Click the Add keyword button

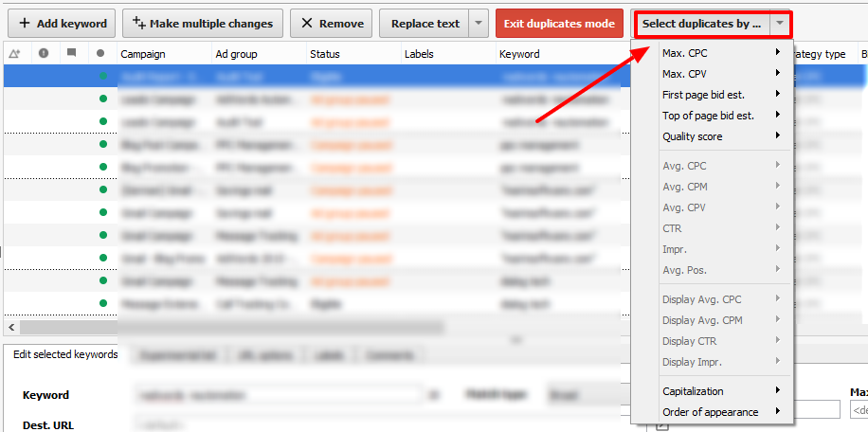(x=61, y=24)
